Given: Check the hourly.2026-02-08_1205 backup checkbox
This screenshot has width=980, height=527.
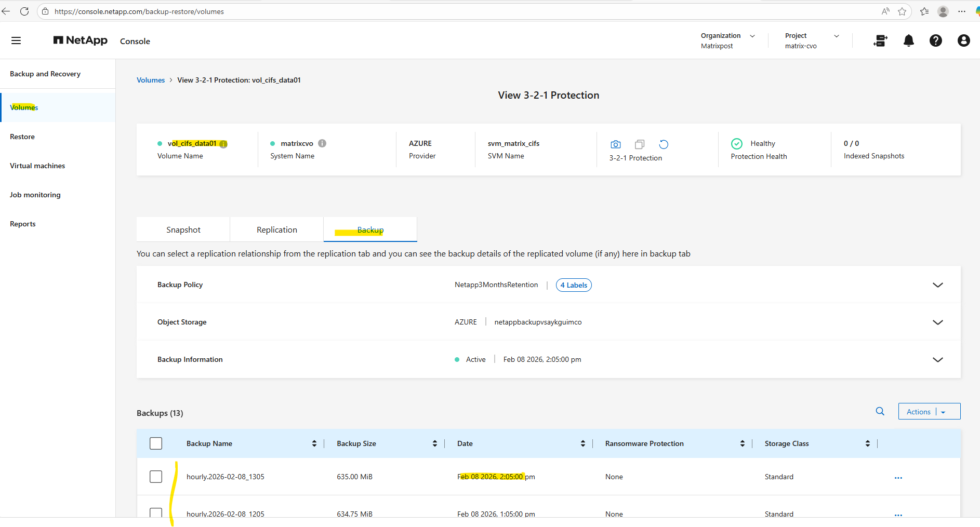Looking at the screenshot, I should [x=156, y=513].
